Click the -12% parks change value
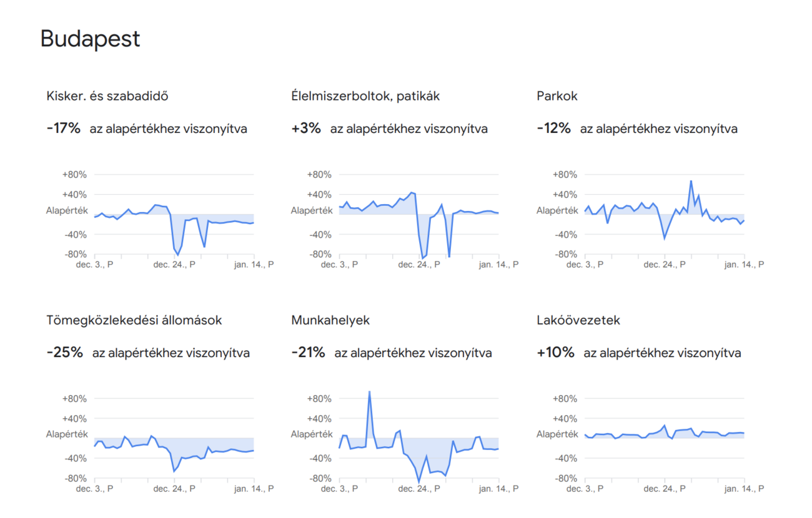812x518 pixels. pyautogui.click(x=553, y=129)
